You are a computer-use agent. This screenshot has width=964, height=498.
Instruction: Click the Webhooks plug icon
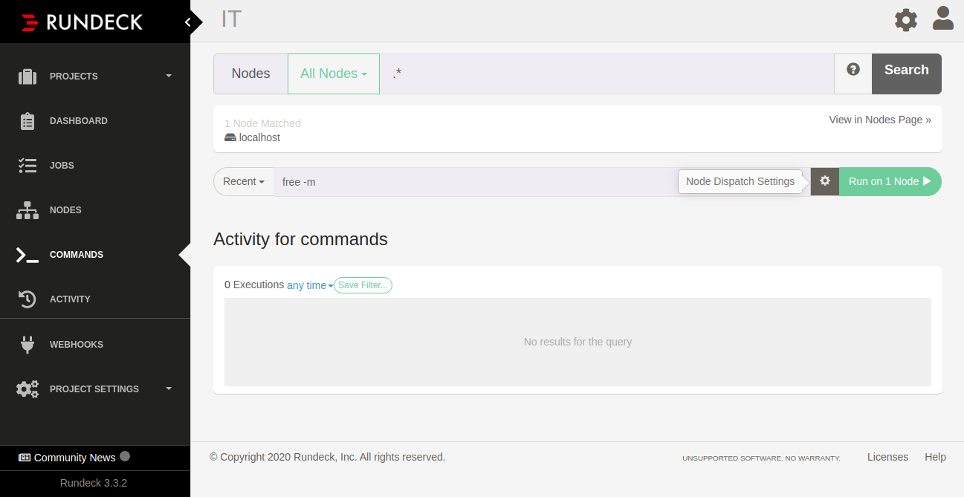point(28,344)
